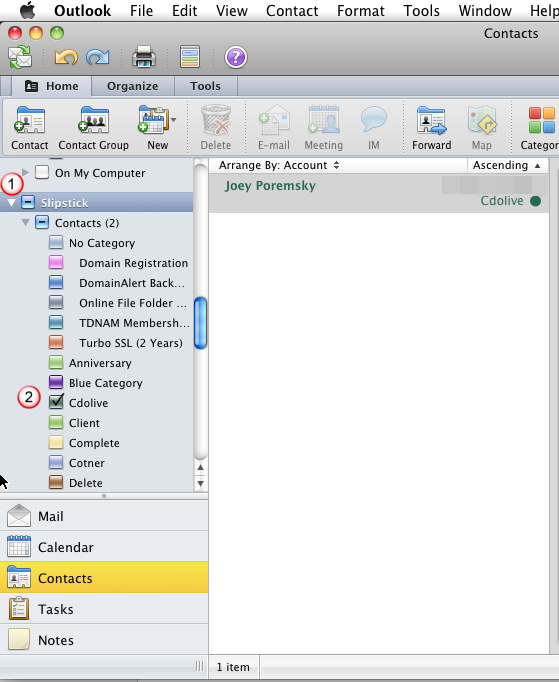
Task: Open the purple Help icon
Action: coord(236,57)
